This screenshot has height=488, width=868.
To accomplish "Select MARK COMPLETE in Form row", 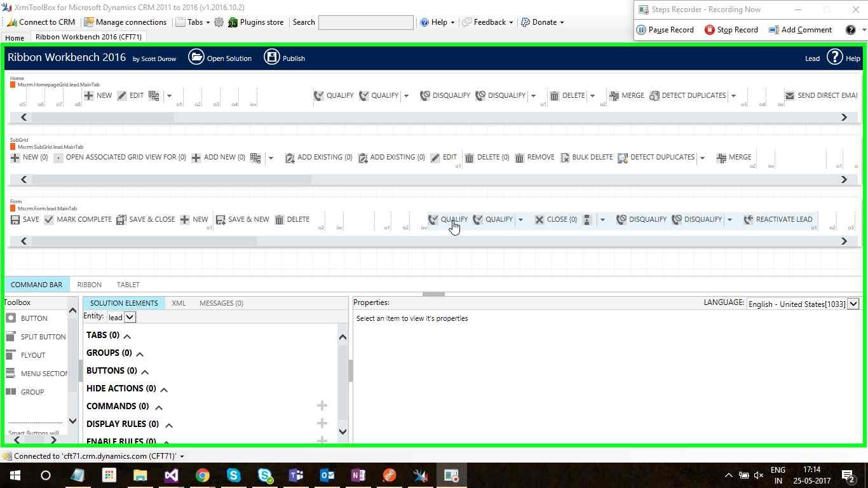I will click(78, 219).
